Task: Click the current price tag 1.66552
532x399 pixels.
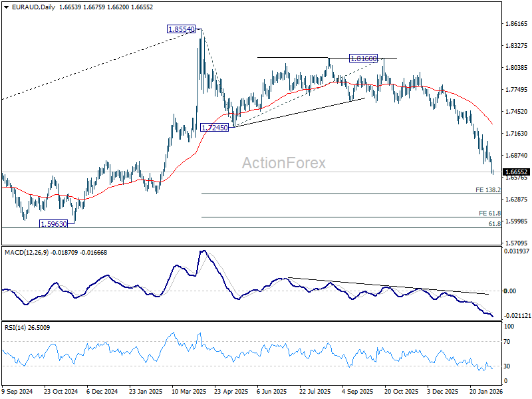Action: 517,172
